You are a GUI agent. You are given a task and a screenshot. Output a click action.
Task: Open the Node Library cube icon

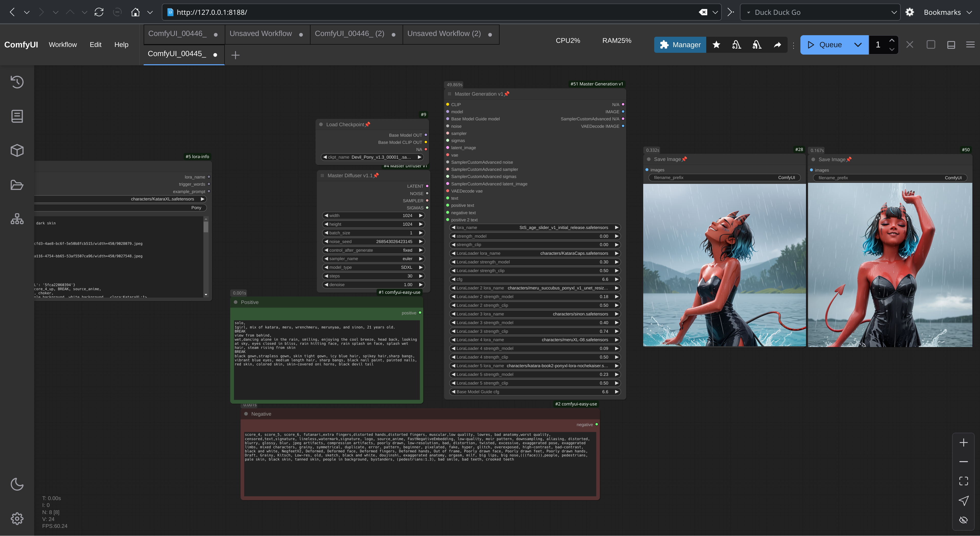coord(17,150)
